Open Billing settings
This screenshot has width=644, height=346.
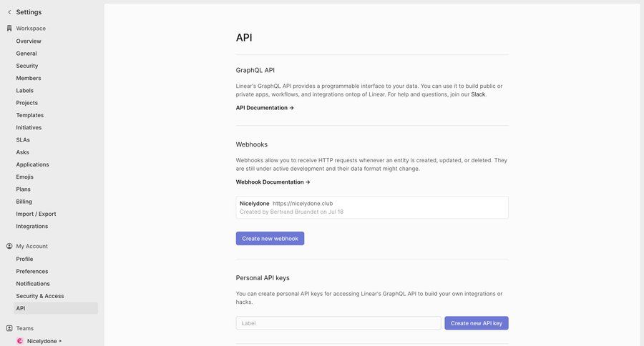tap(24, 201)
